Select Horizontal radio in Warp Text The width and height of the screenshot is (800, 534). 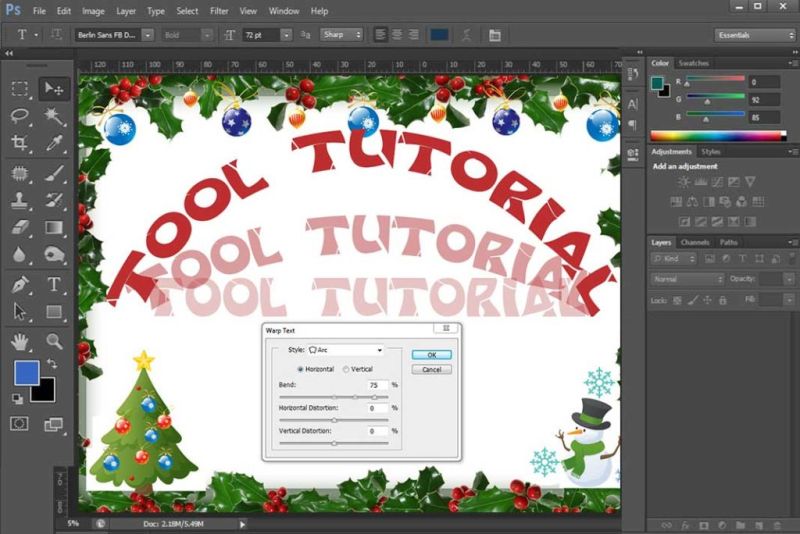tap(300, 369)
